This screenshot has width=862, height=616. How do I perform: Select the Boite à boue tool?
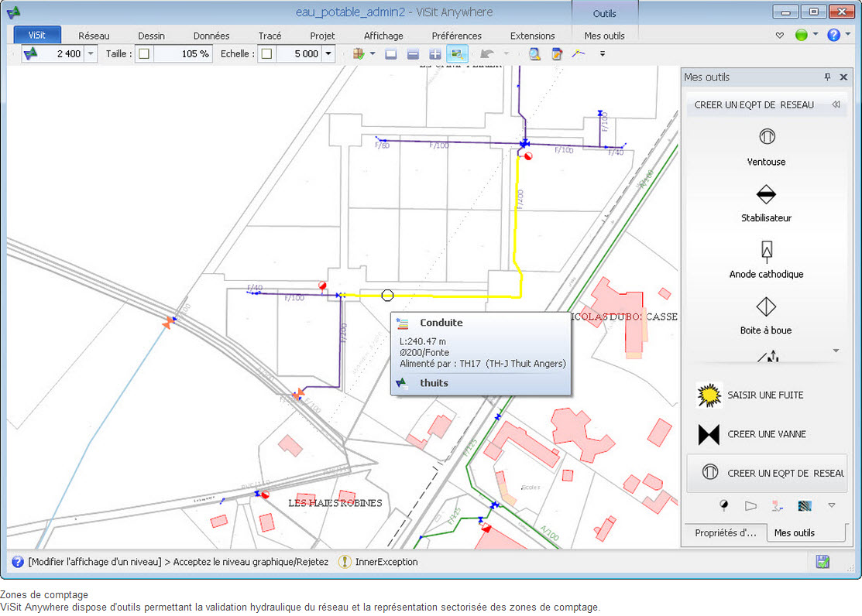[766, 316]
